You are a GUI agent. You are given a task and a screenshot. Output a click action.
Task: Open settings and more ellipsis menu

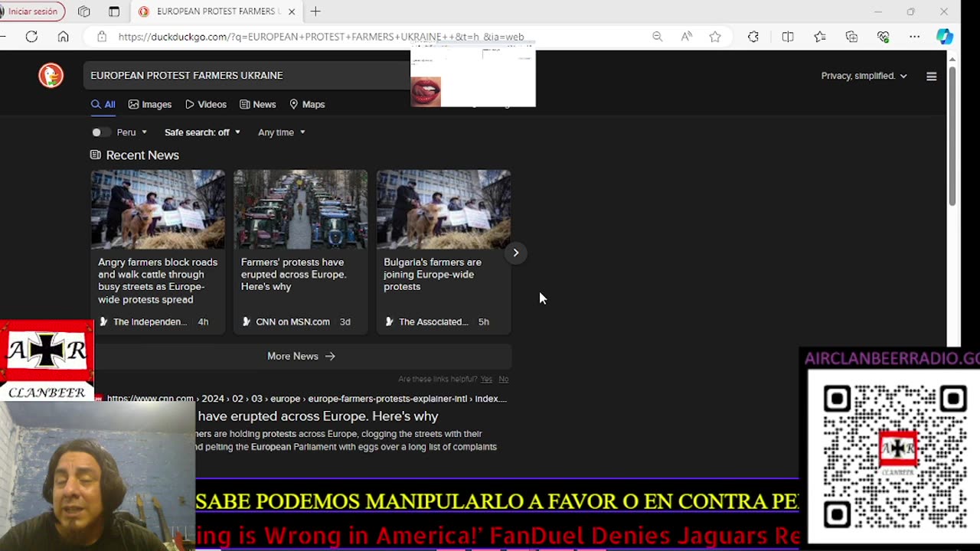click(x=914, y=36)
